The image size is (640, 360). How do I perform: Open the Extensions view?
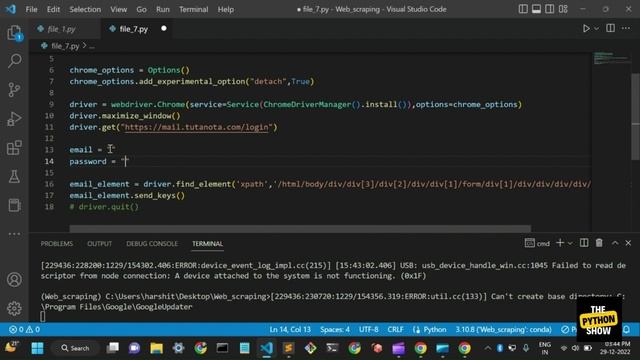click(x=14, y=148)
